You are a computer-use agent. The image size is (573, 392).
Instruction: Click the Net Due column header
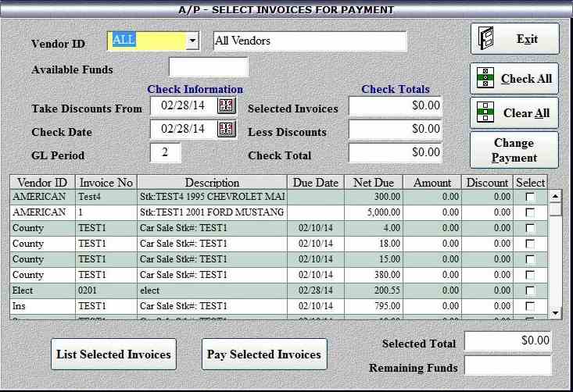coord(374,182)
